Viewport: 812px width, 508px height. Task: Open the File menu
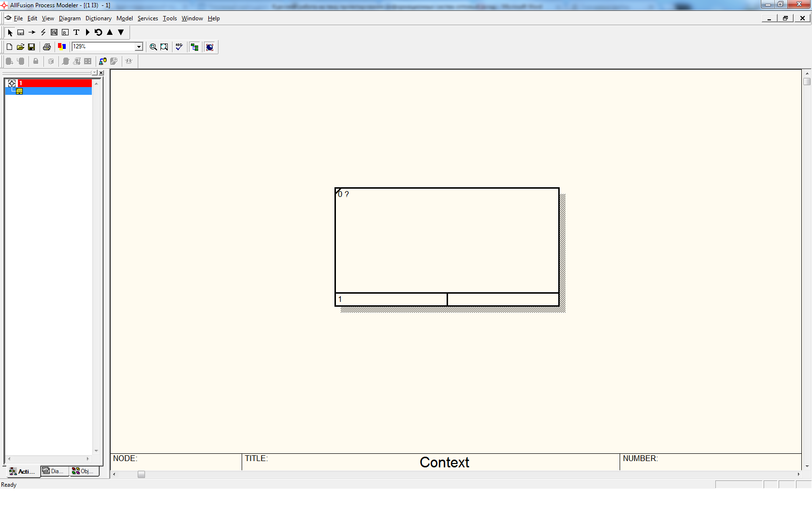(x=18, y=18)
